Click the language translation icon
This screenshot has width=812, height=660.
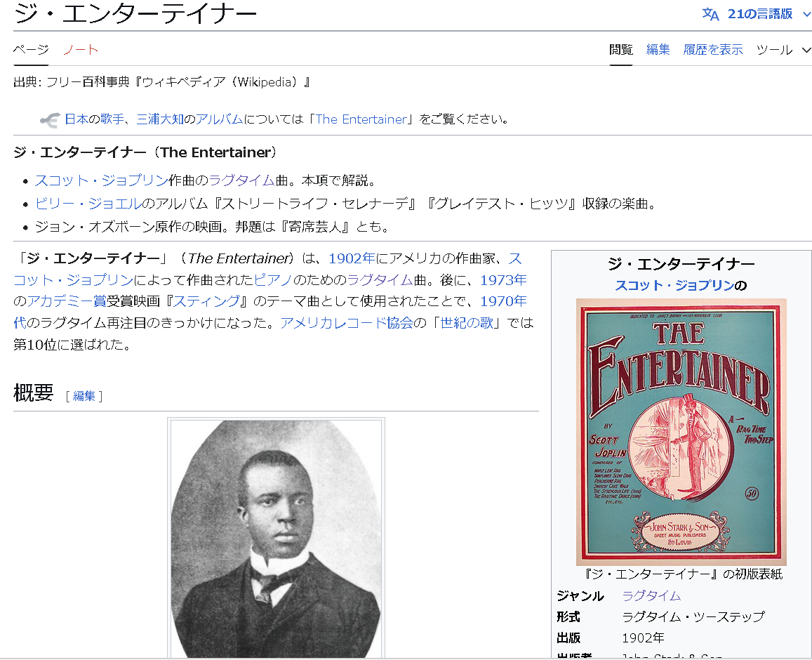(x=710, y=14)
